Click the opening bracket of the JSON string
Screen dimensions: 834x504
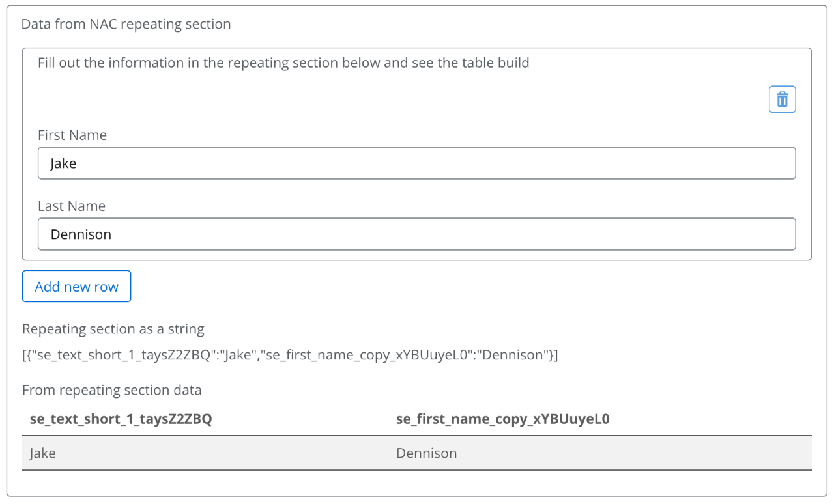coord(24,356)
